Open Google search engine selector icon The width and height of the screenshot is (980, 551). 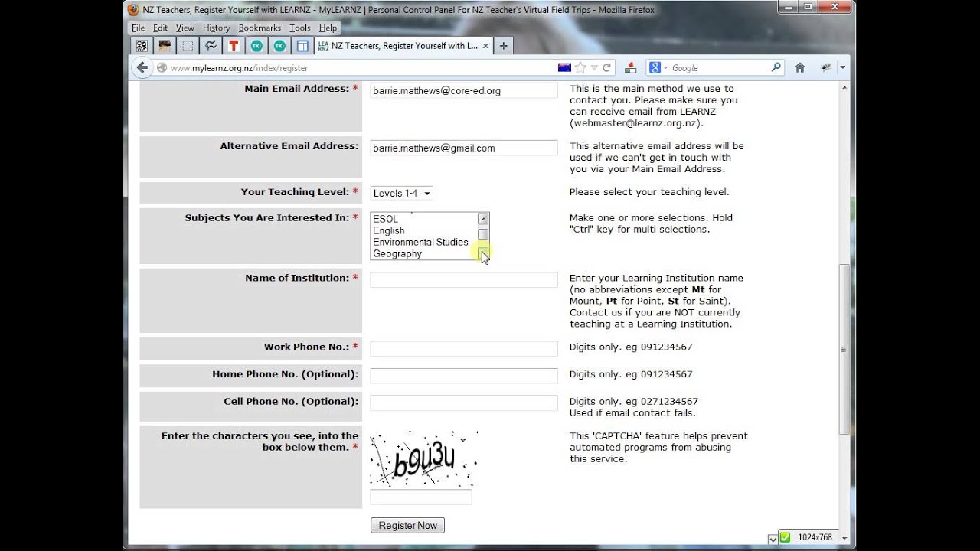click(658, 67)
